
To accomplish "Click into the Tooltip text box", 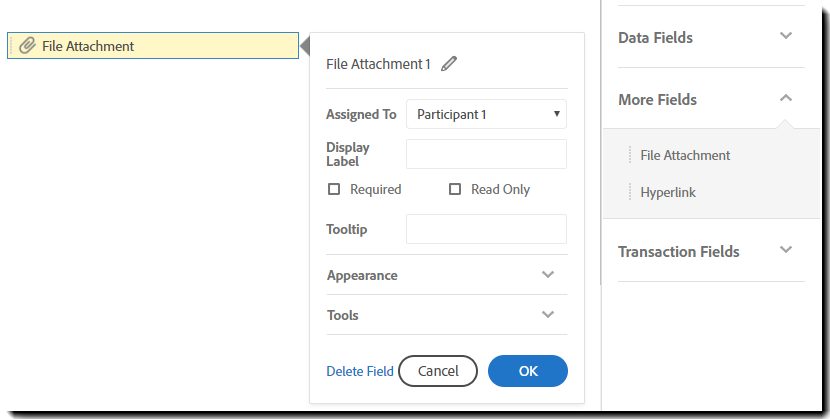I will [x=486, y=229].
